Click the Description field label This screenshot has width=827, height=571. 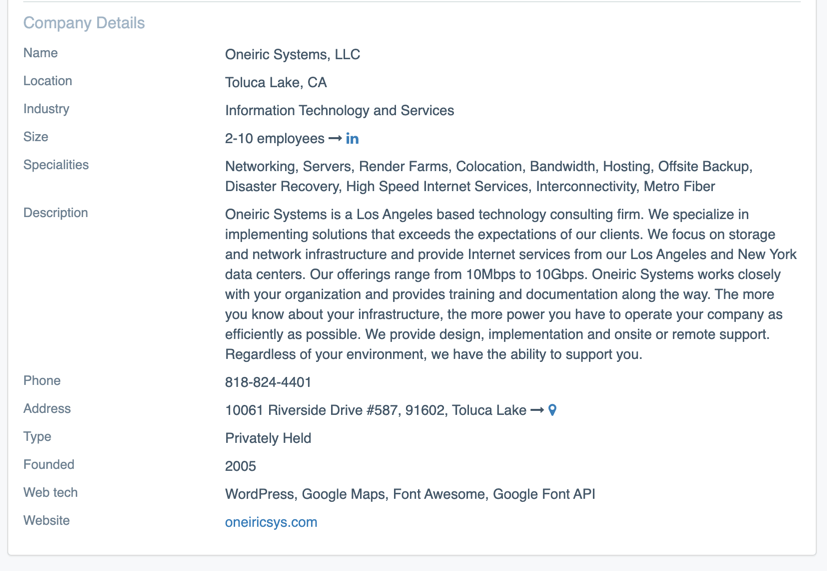(x=56, y=213)
